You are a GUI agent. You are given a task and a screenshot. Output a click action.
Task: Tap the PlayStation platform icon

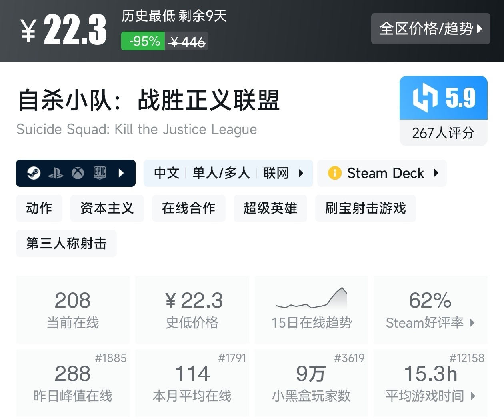56,173
